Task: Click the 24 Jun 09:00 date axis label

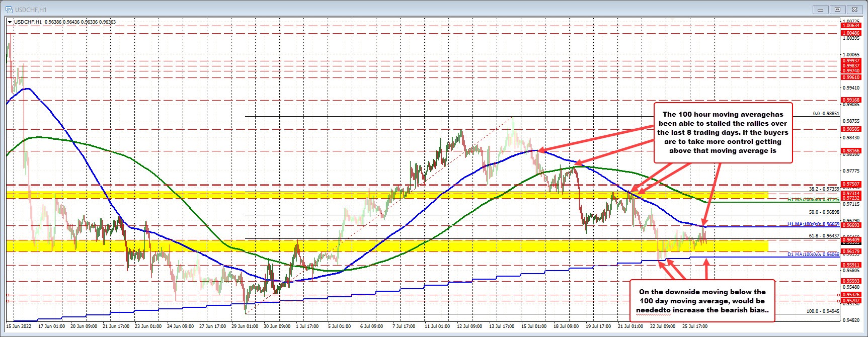Action: [x=181, y=326]
